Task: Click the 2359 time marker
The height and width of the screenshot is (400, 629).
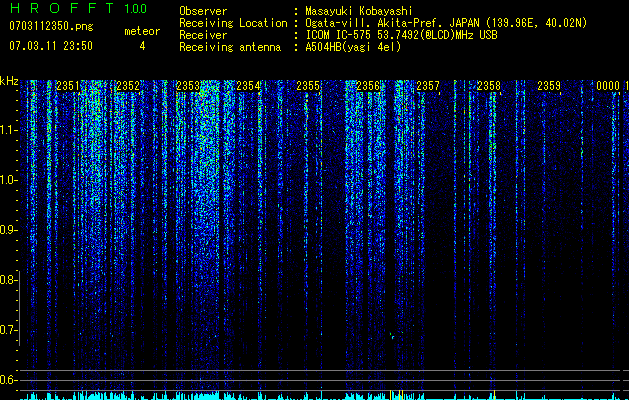Action: (549, 86)
